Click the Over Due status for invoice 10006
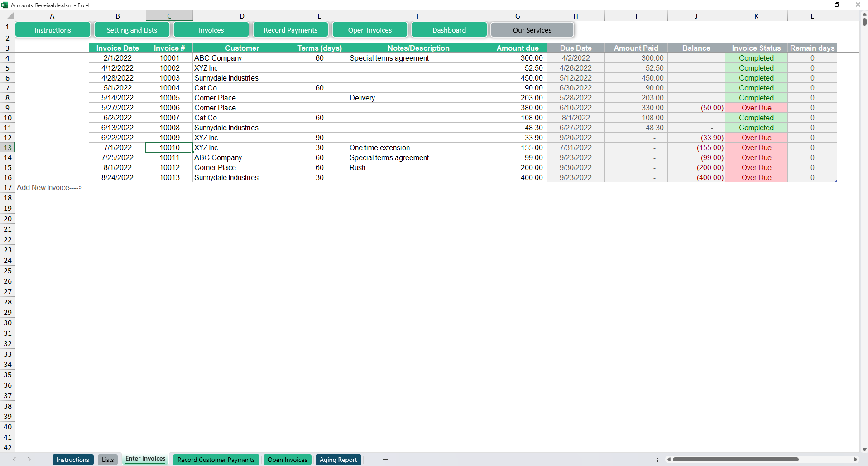868x466 pixels. tap(756, 108)
